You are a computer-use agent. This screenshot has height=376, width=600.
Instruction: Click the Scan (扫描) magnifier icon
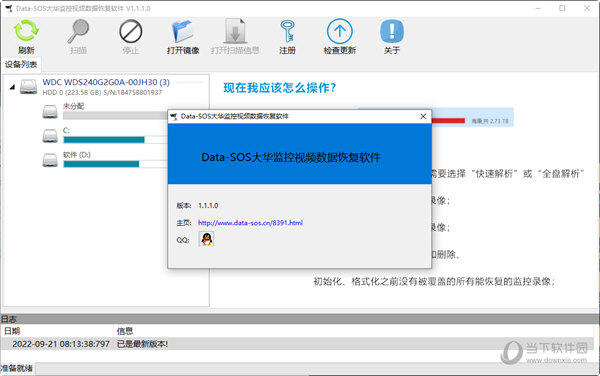(78, 31)
